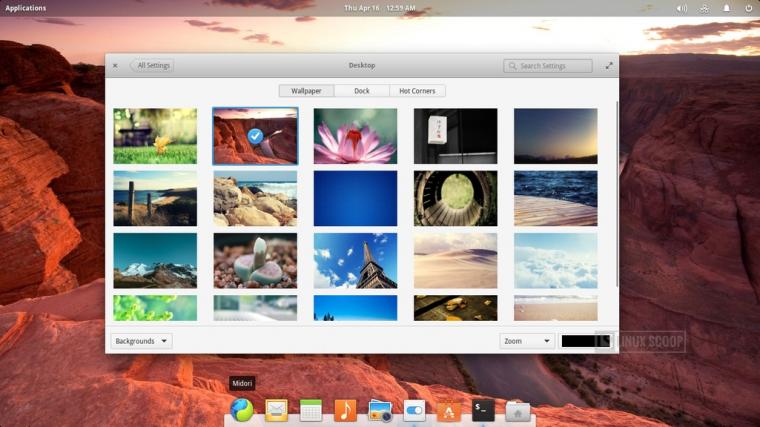Select the checked red canyon wallpaper
The width and height of the screenshot is (760, 427).
tap(255, 136)
